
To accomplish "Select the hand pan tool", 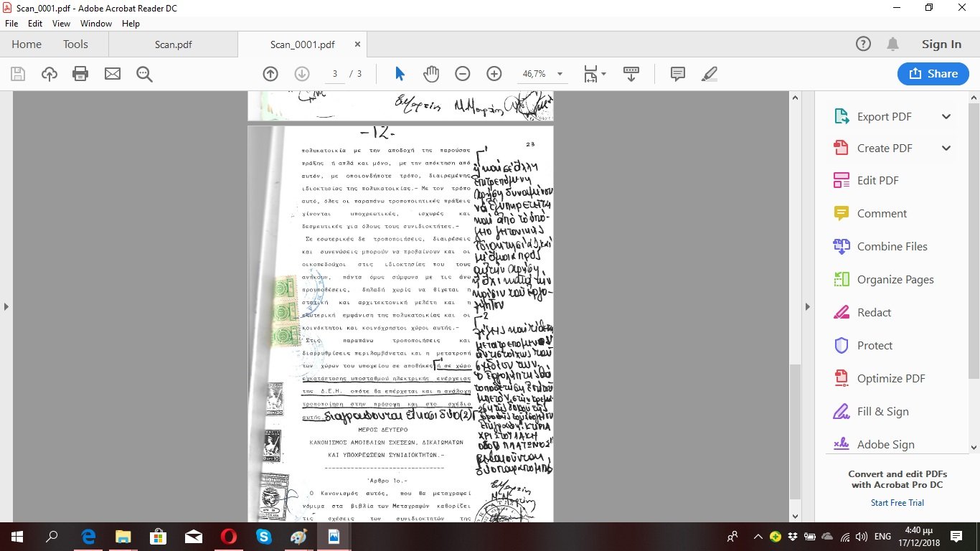I will (430, 74).
